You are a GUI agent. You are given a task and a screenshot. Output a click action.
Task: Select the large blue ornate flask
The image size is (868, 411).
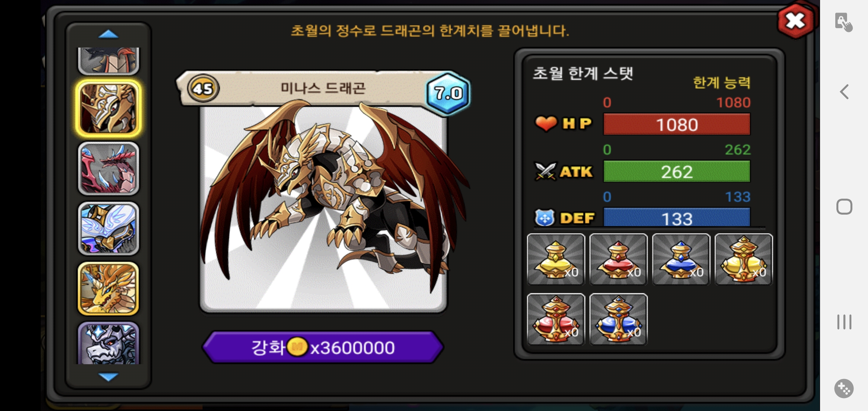(x=618, y=319)
